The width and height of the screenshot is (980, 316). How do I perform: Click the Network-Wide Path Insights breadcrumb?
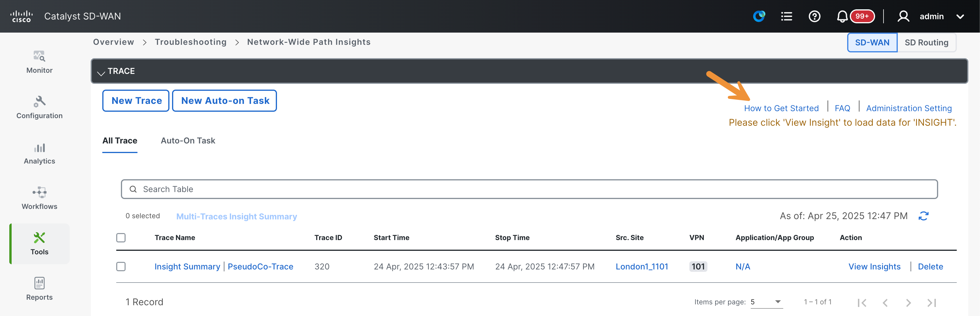click(309, 42)
